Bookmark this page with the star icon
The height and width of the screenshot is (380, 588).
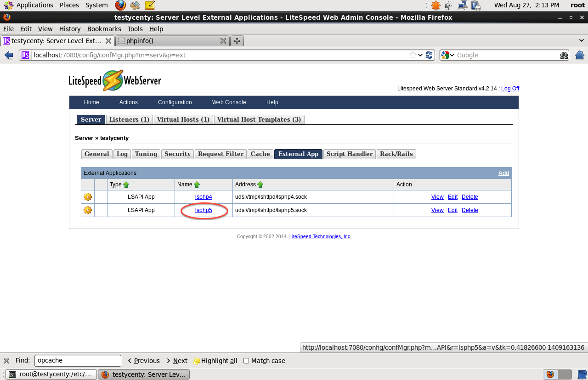pyautogui.click(x=413, y=55)
